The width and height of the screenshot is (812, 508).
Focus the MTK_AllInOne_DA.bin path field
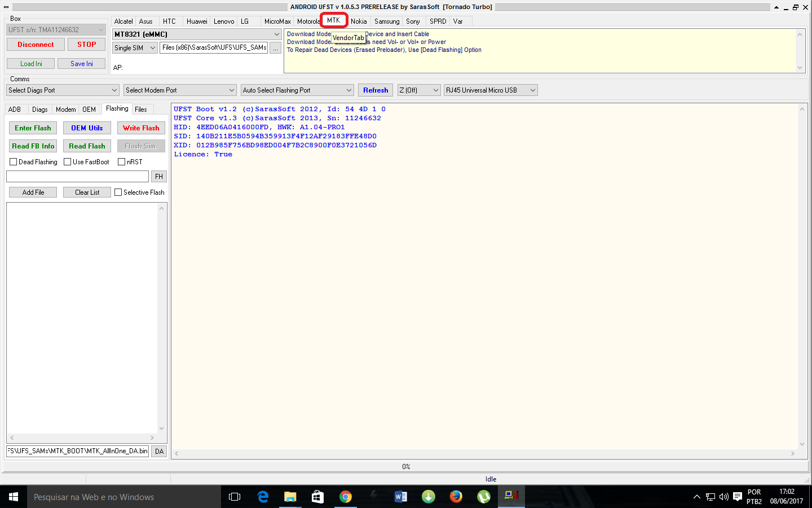tap(77, 452)
